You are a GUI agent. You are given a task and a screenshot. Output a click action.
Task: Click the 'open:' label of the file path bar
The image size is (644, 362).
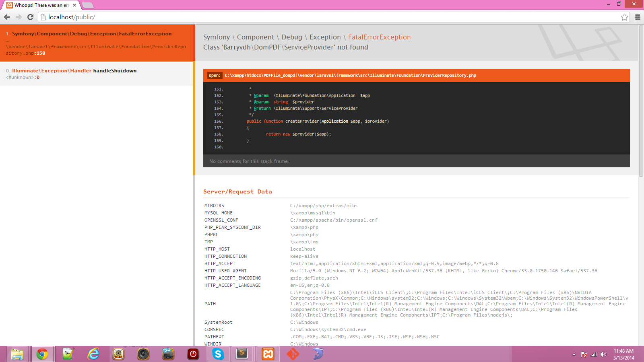click(x=215, y=75)
